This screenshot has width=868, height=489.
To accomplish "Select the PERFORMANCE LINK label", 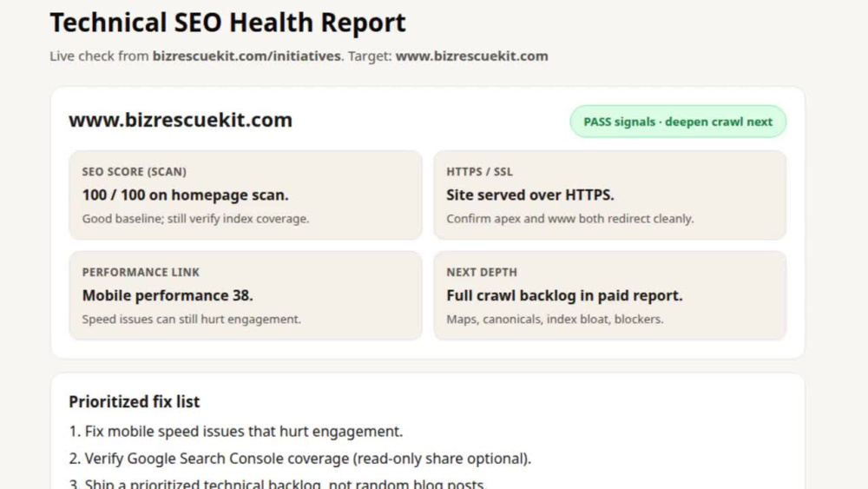I will (141, 273).
